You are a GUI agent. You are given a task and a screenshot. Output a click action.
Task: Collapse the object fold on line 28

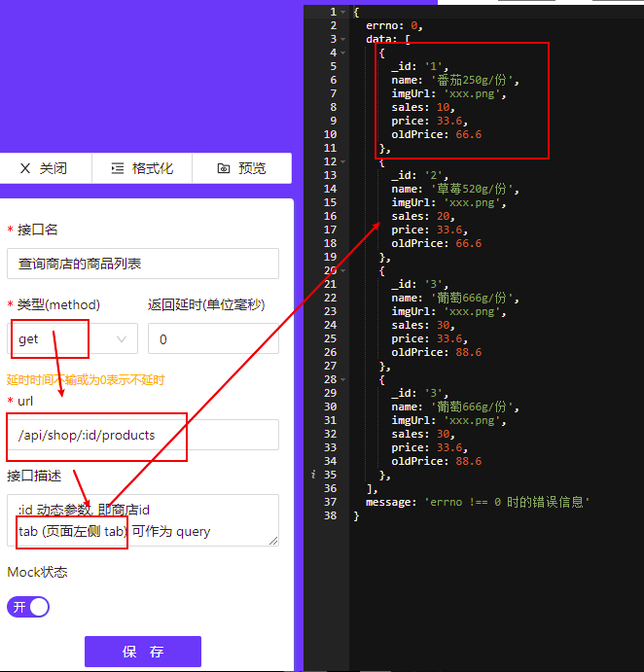tap(343, 379)
